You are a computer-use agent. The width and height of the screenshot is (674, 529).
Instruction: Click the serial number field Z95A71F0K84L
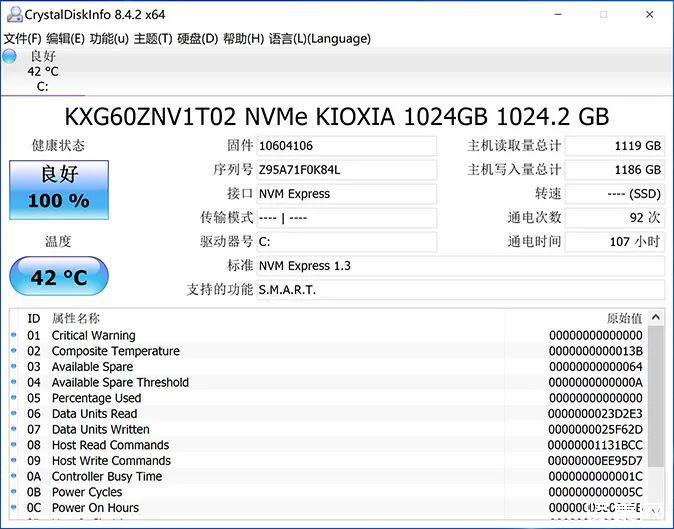(x=346, y=170)
